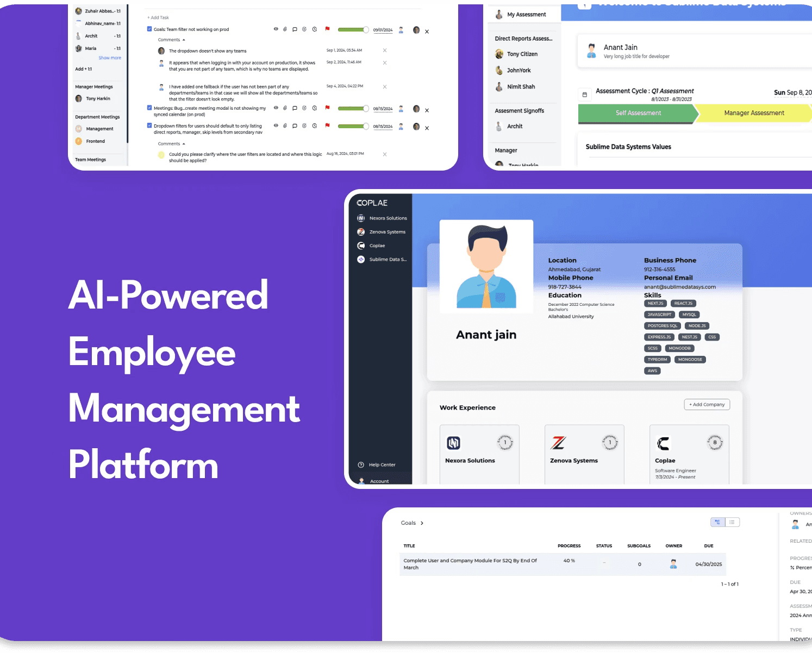Open My Assessment in the sidebar

[521, 15]
